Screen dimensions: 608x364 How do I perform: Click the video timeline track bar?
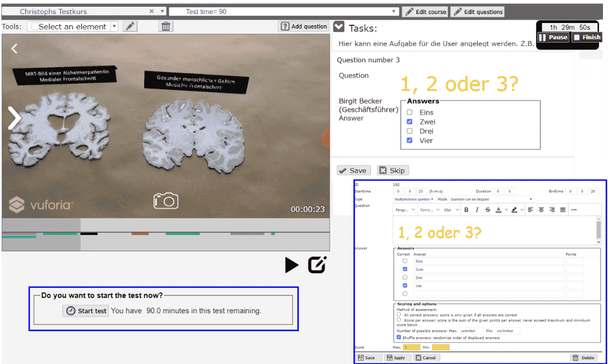pos(165,233)
